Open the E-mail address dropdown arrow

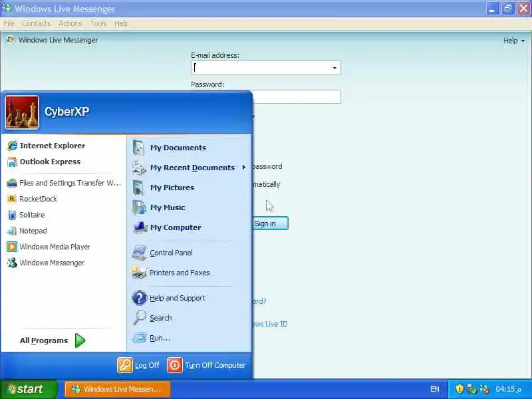(334, 68)
